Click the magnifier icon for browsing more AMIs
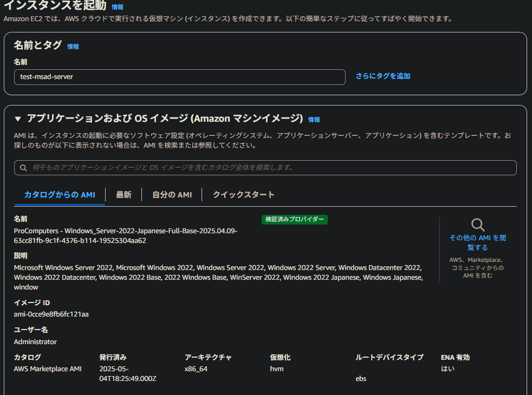This screenshot has width=532, height=395. [x=478, y=225]
